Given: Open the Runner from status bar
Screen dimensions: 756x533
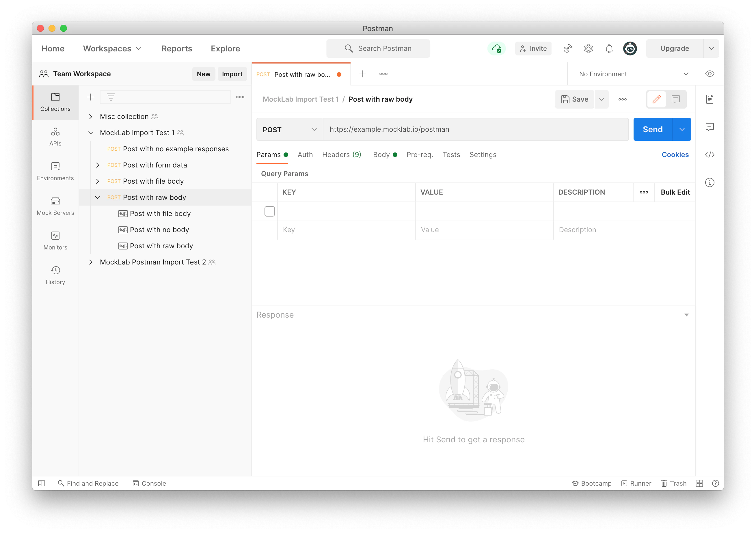Looking at the screenshot, I should (x=636, y=483).
